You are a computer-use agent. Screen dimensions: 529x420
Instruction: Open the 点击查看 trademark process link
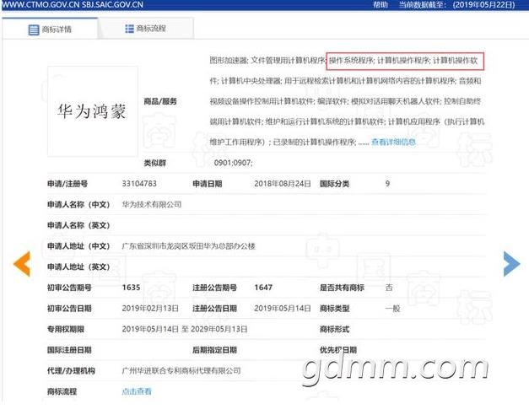[137, 391]
